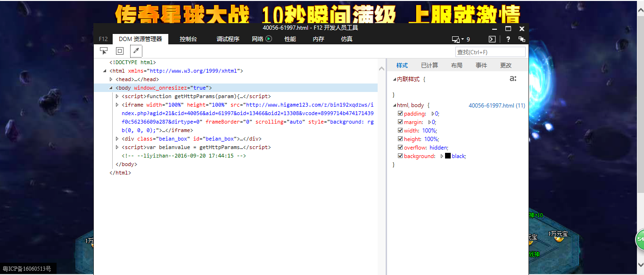The width and height of the screenshot is (644, 275).
Task: Uncheck the padding property checkbox
Action: point(400,113)
